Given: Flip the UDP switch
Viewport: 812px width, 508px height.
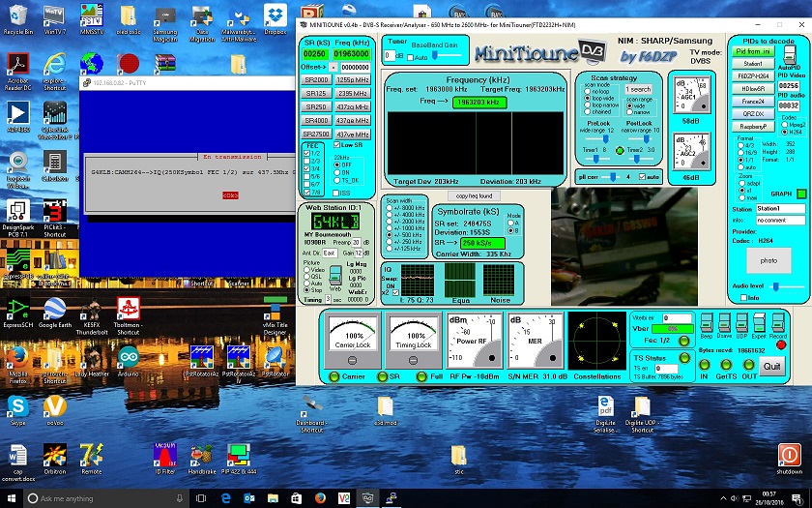Looking at the screenshot, I should tap(741, 322).
